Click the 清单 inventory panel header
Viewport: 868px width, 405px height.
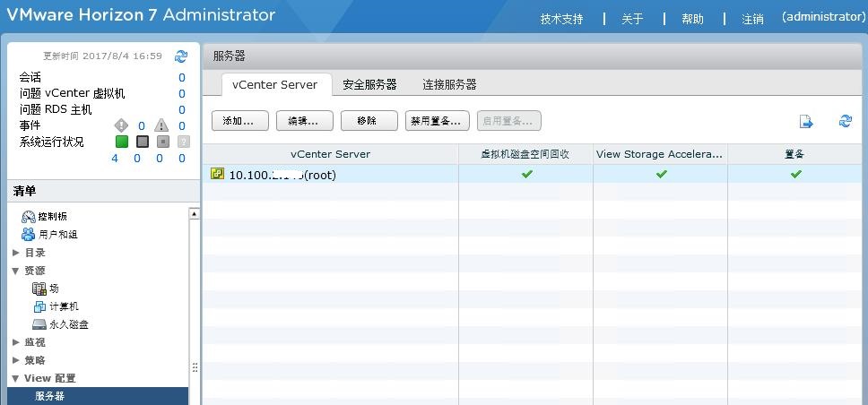coord(103,192)
